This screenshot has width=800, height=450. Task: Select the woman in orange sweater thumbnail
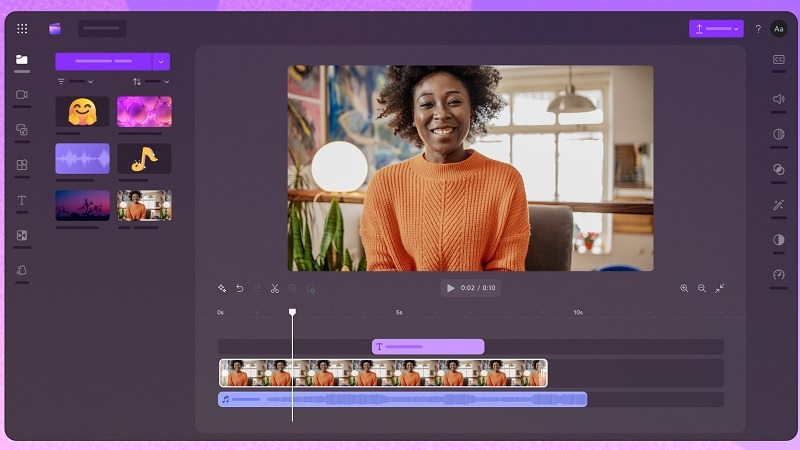[144, 206]
